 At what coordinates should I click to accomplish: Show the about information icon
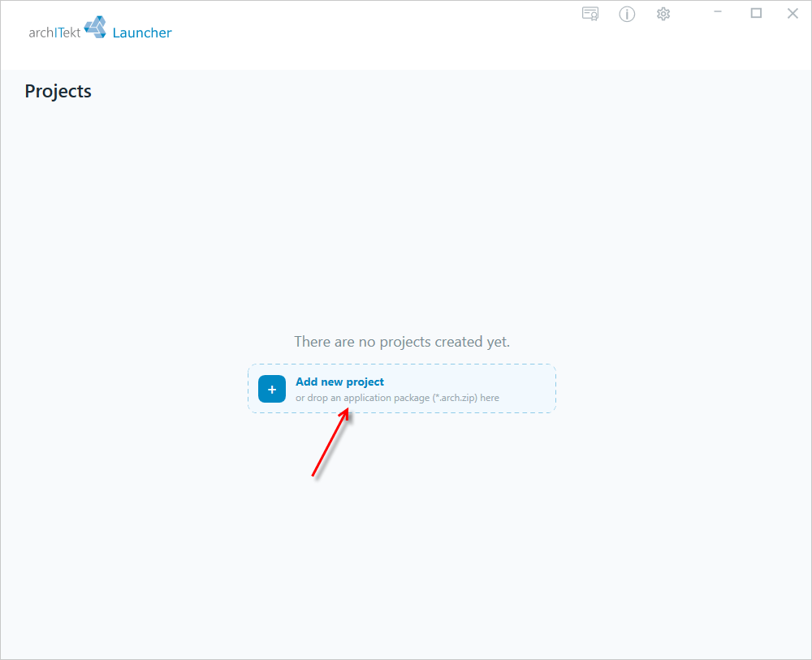(627, 14)
